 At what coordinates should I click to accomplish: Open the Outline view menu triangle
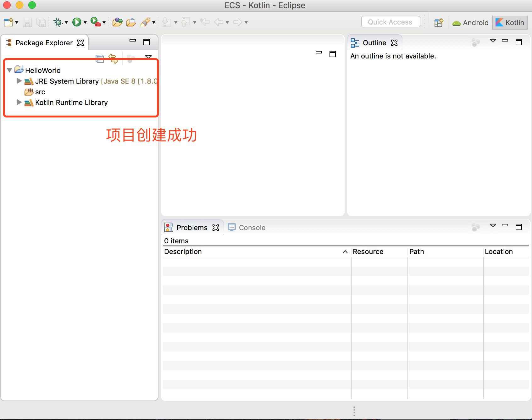493,41
